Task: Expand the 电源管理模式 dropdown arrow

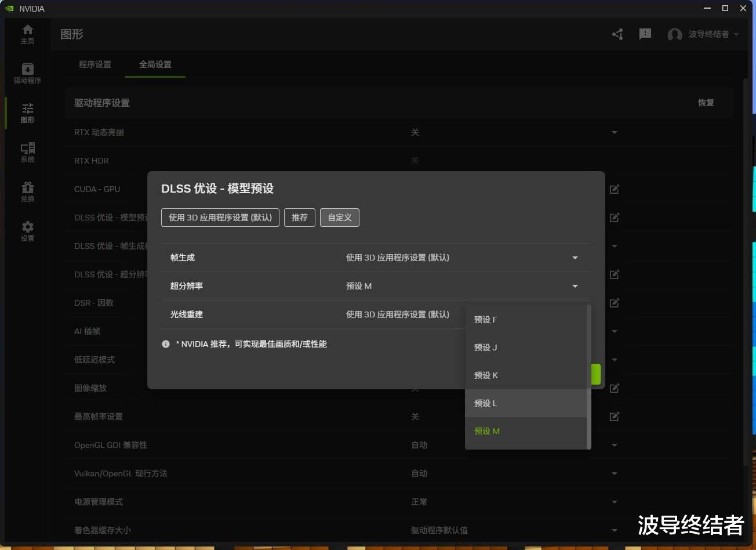Action: click(x=615, y=502)
